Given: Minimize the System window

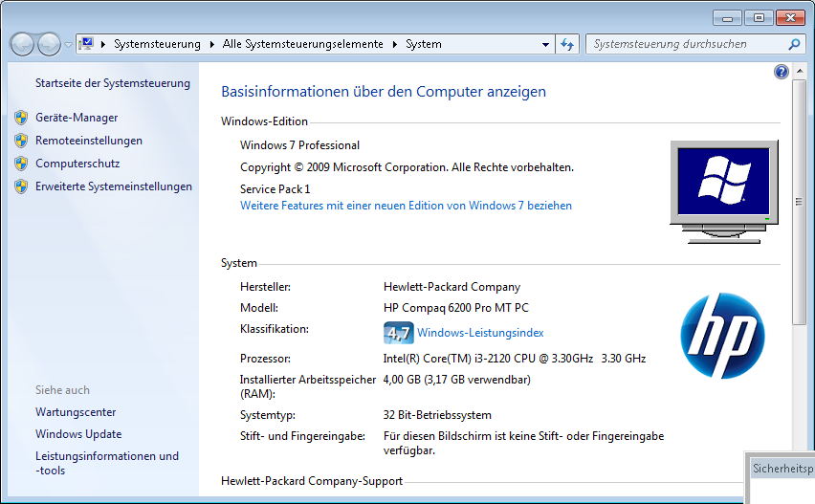Looking at the screenshot, I should 727,18.
